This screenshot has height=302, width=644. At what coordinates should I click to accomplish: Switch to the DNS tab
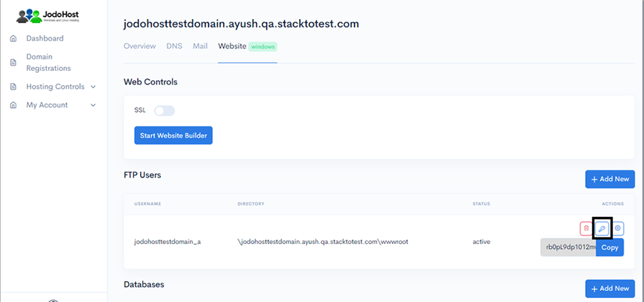pyautogui.click(x=174, y=46)
